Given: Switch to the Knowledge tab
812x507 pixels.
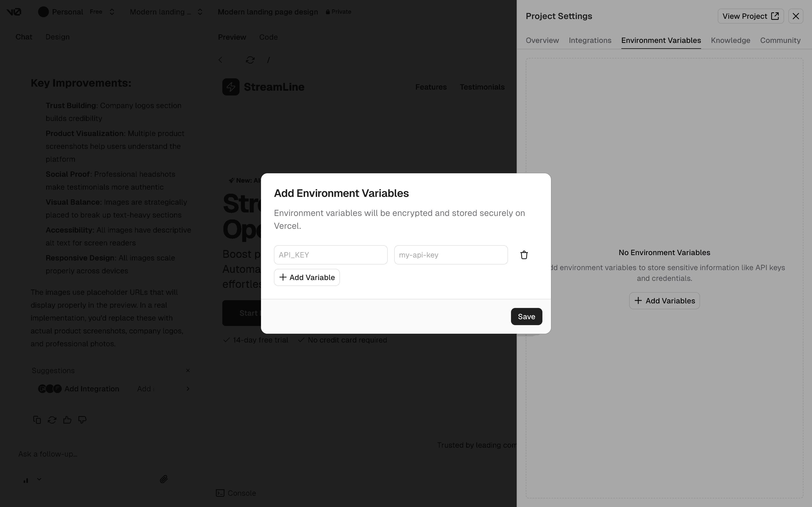Looking at the screenshot, I should tap(730, 40).
